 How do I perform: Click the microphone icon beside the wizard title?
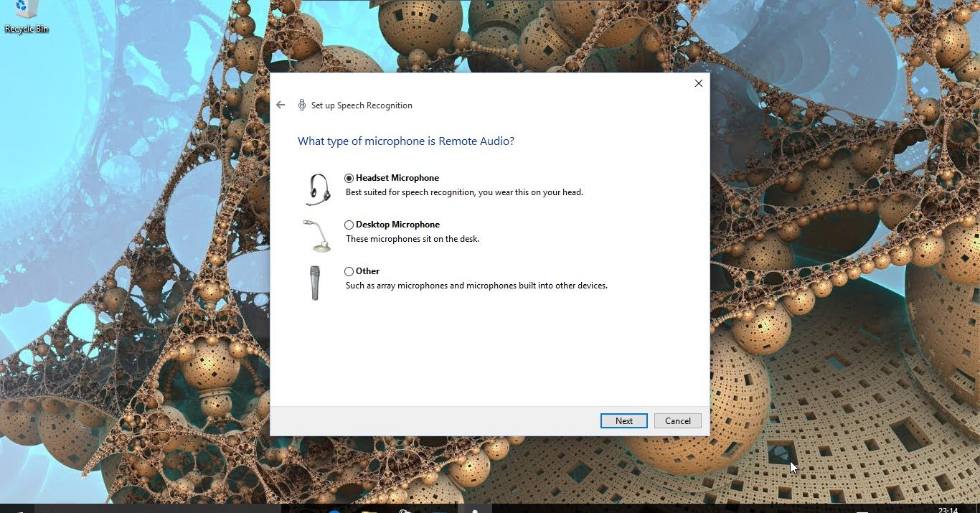[302, 105]
